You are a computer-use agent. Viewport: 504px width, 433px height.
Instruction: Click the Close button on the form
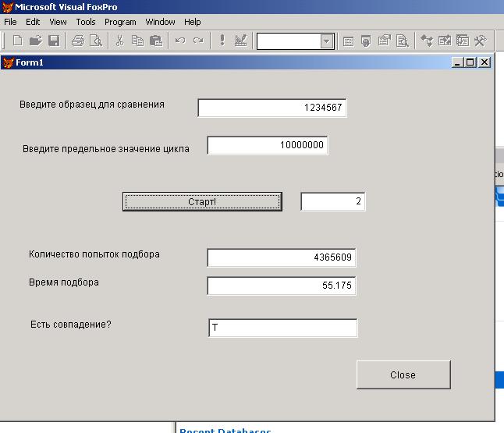[403, 374]
